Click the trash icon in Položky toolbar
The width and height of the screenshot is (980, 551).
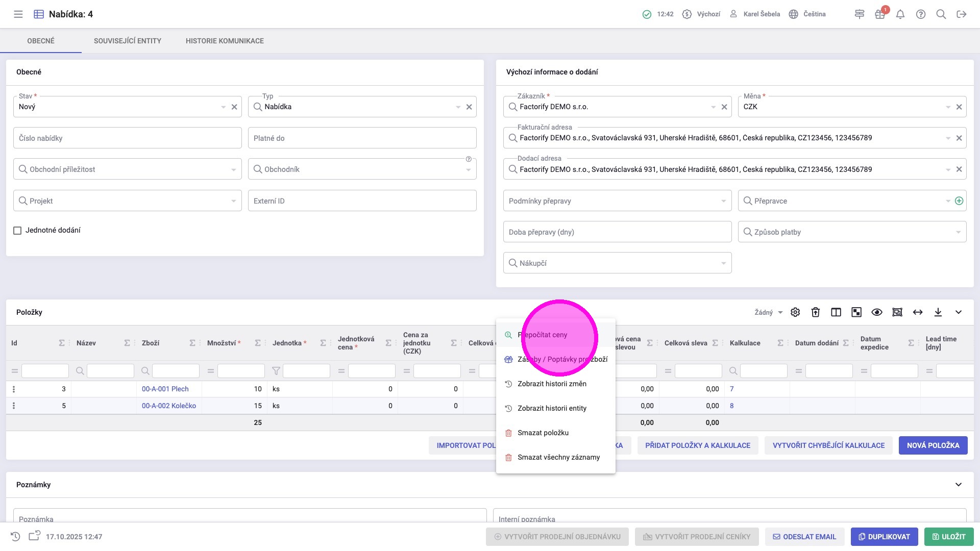click(816, 312)
